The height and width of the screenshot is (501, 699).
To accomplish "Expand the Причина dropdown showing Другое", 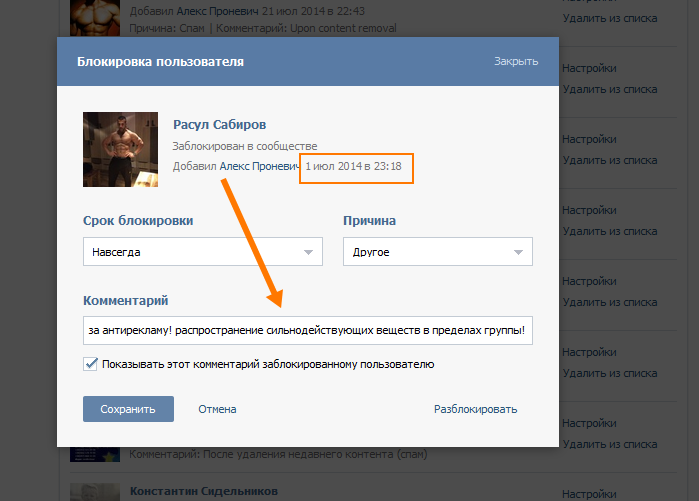I will coord(437,252).
